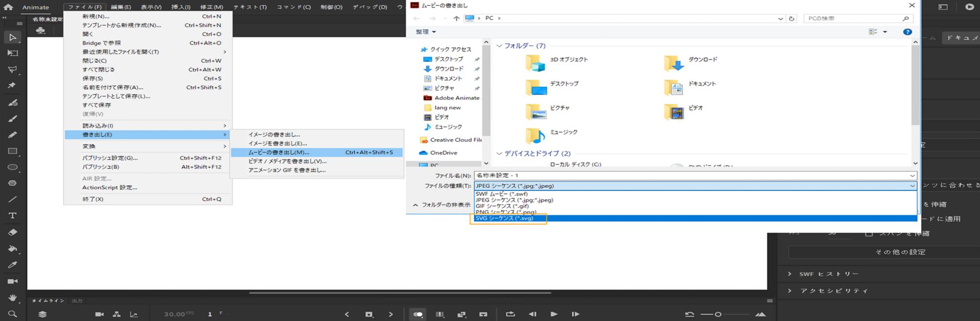Open the timeline layers view icon

pyautogui.click(x=42, y=314)
